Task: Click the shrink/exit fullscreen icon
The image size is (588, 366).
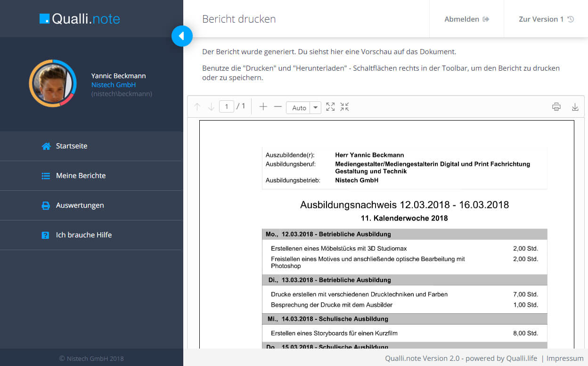Action: [345, 107]
